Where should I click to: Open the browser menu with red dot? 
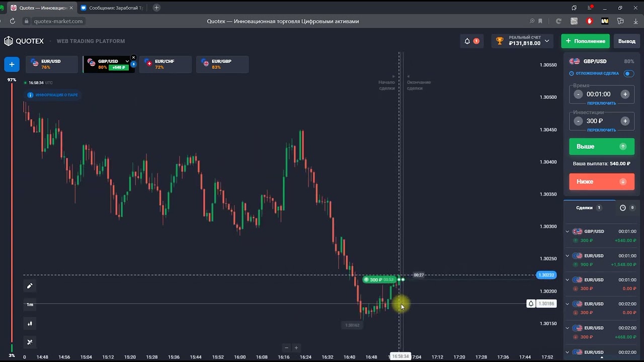click(x=590, y=8)
